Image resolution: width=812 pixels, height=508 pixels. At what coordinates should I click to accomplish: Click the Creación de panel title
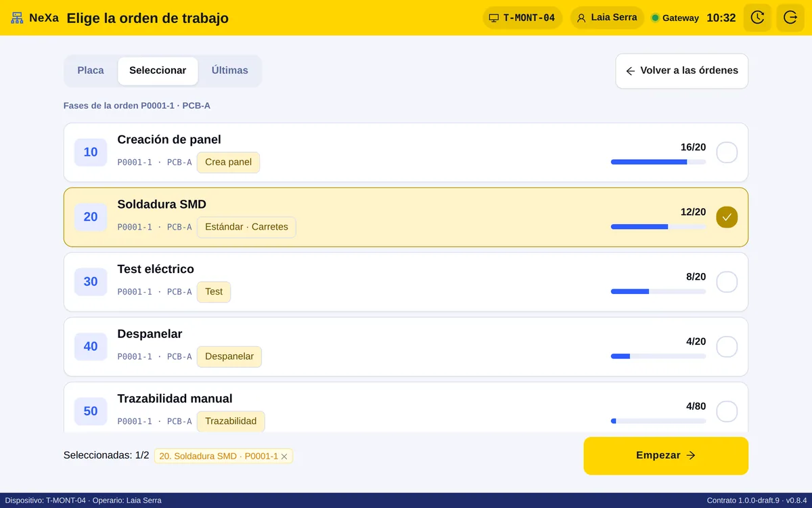[169, 140]
